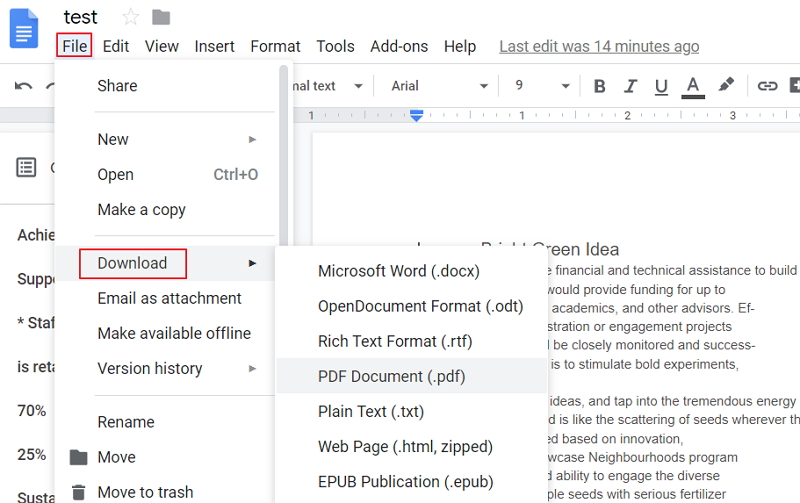Choose PDF Document (.pdf) download option
The width and height of the screenshot is (800, 503).
pos(391,376)
